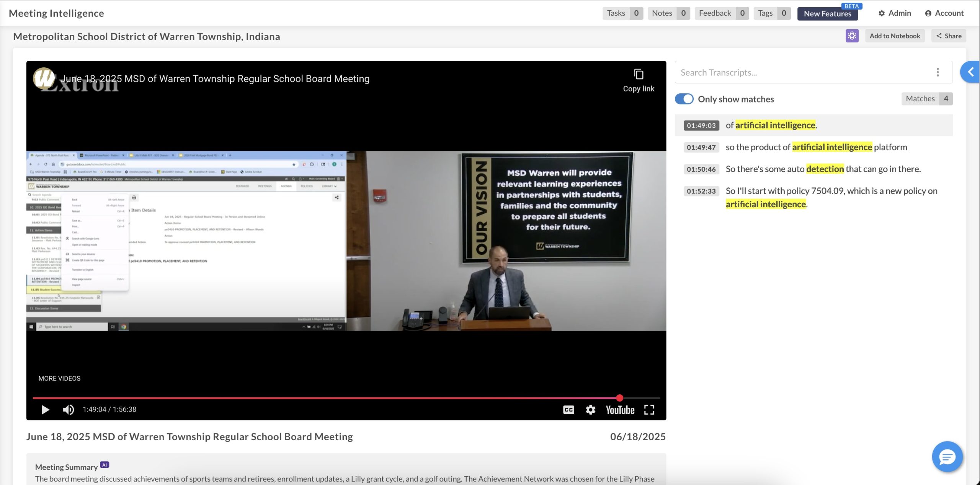Open the Notes tab

tap(668, 13)
